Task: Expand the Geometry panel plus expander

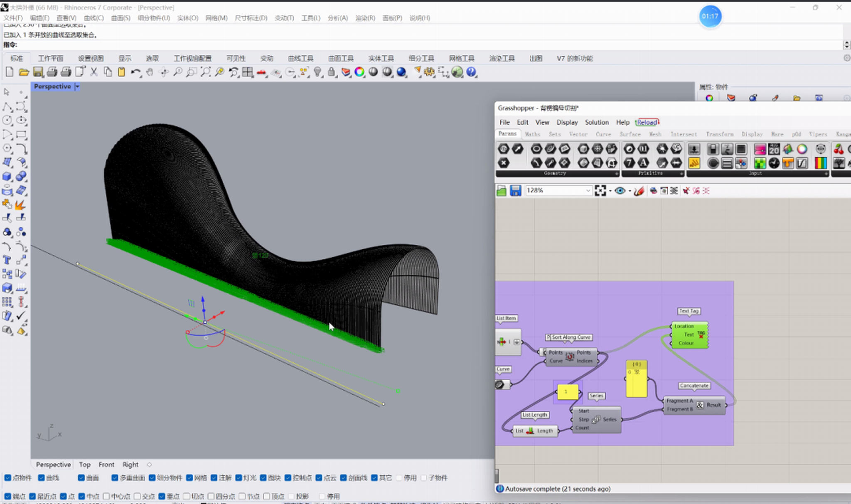Action: click(x=616, y=173)
